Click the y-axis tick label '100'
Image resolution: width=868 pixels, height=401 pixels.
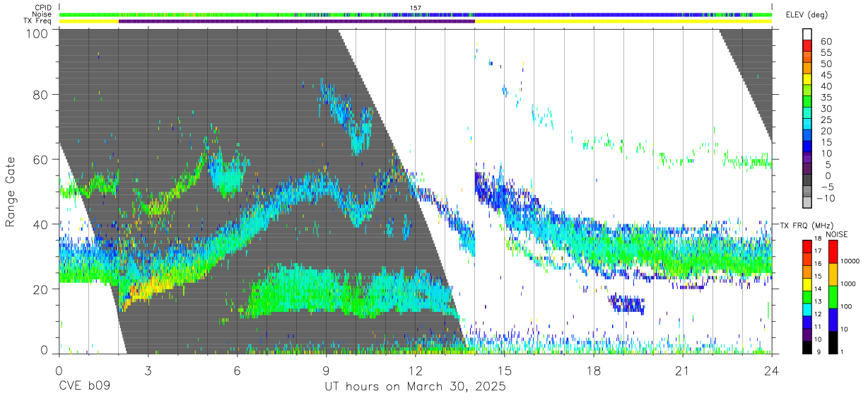(37, 33)
